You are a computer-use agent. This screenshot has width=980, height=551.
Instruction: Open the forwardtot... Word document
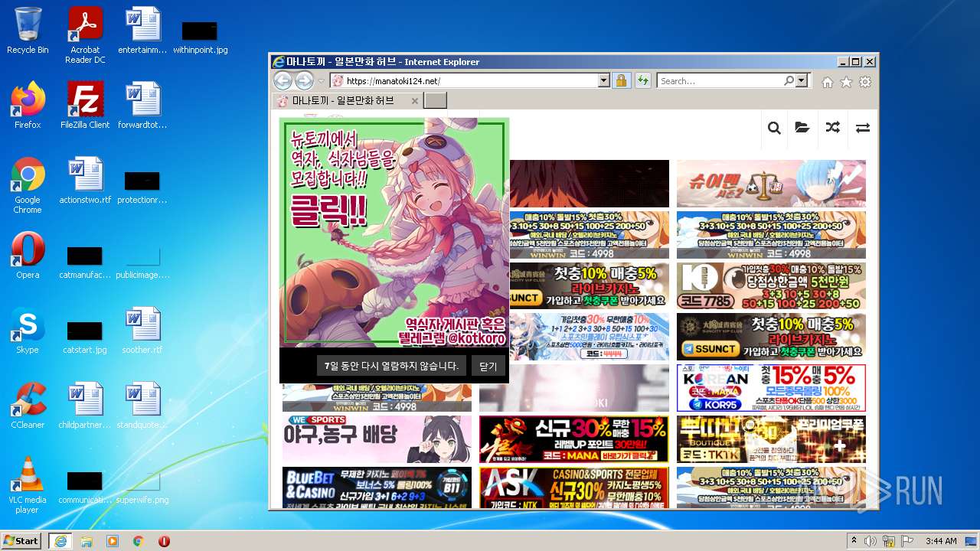142,106
